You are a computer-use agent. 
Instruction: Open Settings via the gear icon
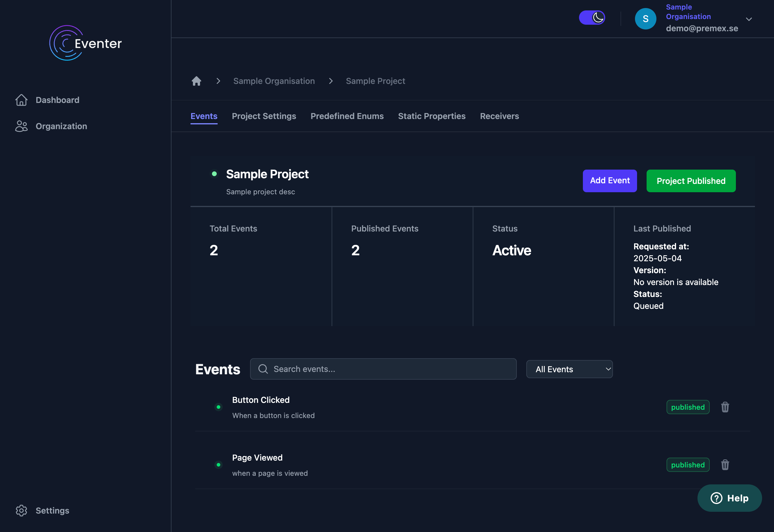pyautogui.click(x=22, y=510)
